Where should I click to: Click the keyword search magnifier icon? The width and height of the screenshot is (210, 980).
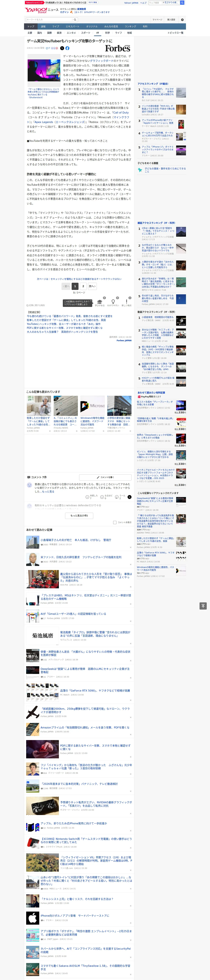[x=75, y=19]
